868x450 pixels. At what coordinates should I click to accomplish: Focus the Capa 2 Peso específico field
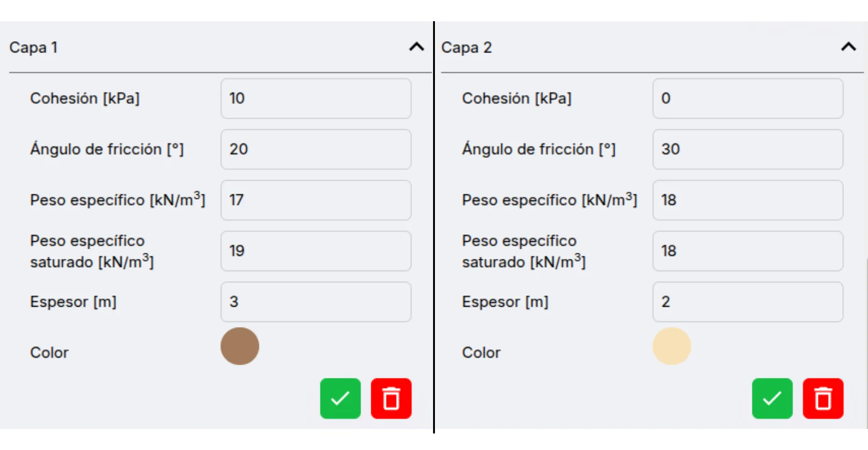(748, 200)
